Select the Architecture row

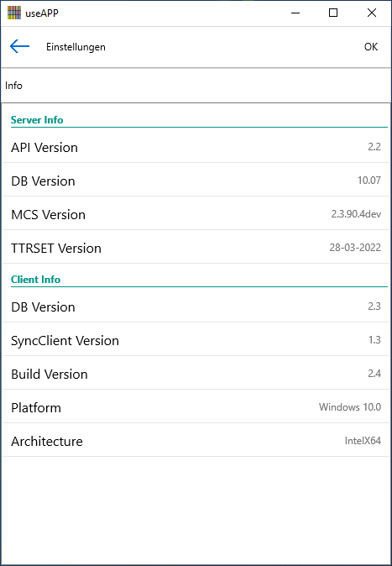(x=196, y=441)
